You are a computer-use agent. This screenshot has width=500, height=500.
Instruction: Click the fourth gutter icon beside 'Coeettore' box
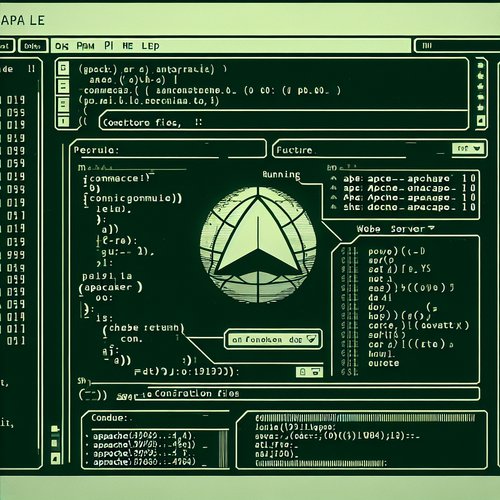(63, 121)
